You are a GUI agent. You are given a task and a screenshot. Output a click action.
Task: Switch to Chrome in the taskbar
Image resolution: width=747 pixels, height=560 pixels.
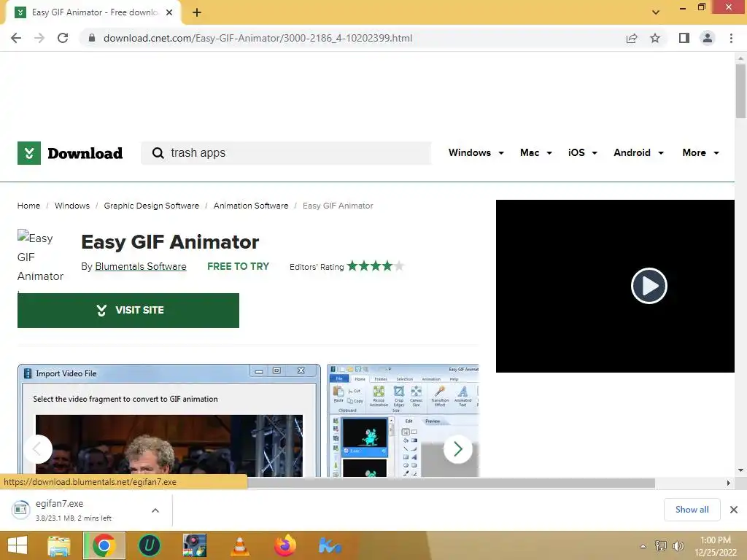(x=104, y=545)
